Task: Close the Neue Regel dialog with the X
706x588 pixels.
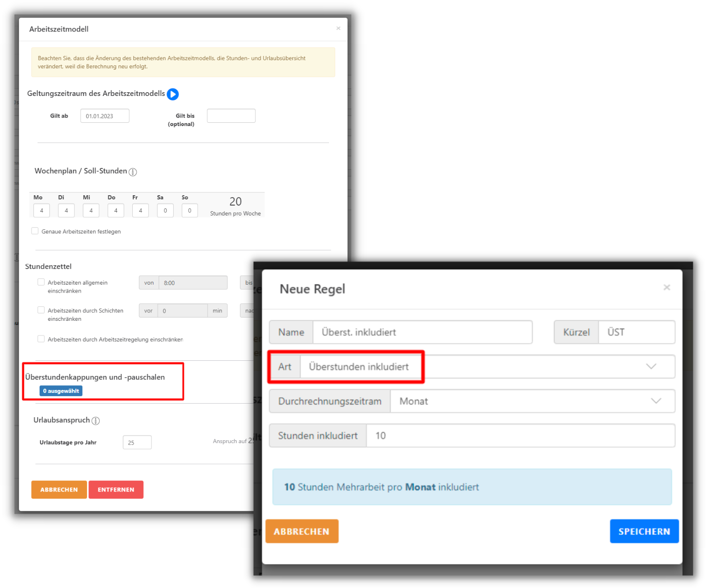Action: (x=667, y=287)
